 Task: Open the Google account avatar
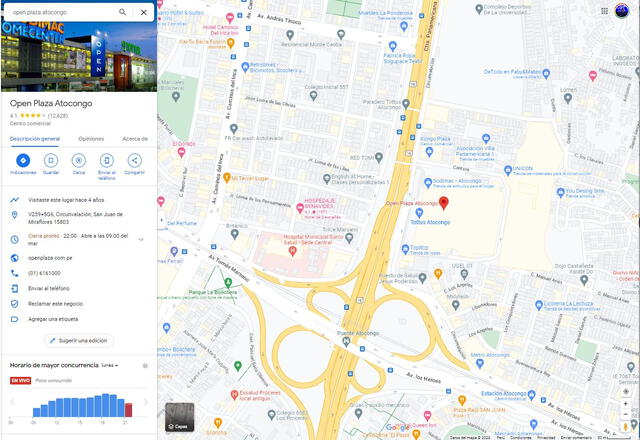(x=622, y=11)
